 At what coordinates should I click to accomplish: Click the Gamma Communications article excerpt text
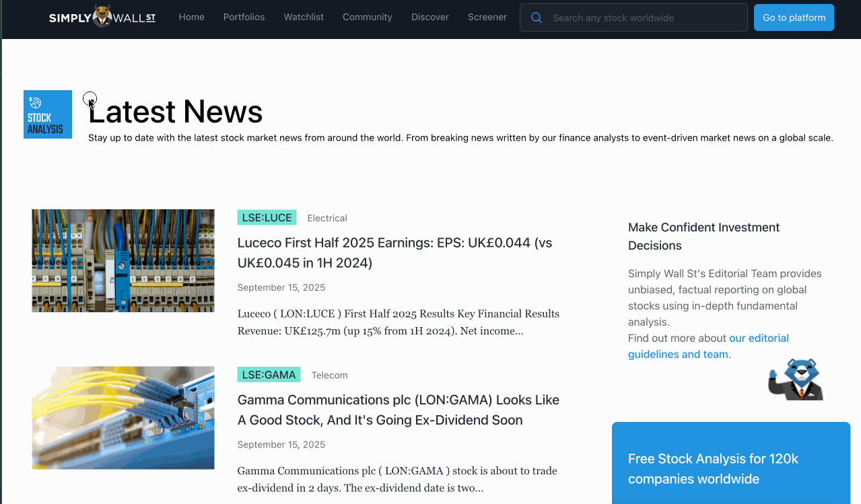click(x=397, y=479)
